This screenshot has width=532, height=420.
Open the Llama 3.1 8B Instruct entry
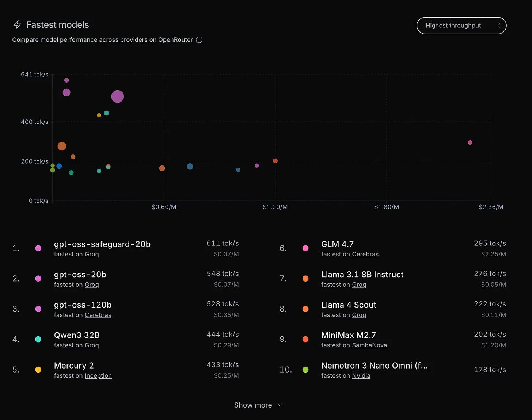[x=362, y=274]
